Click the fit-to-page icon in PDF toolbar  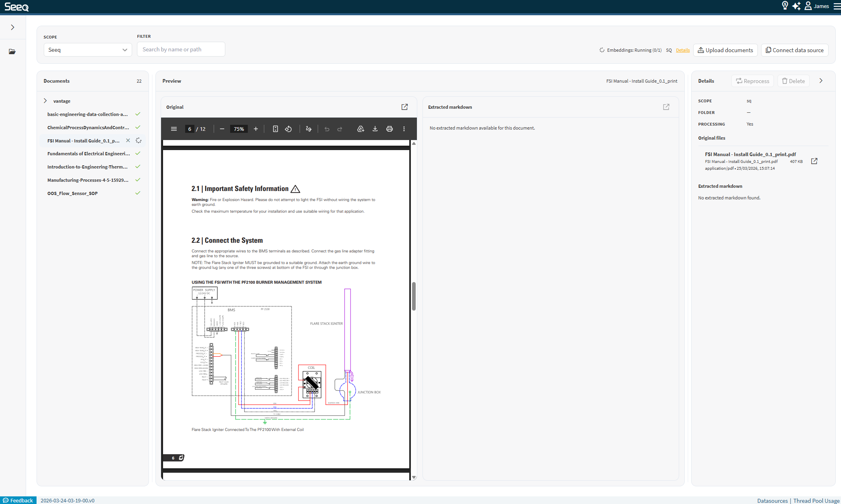click(276, 129)
